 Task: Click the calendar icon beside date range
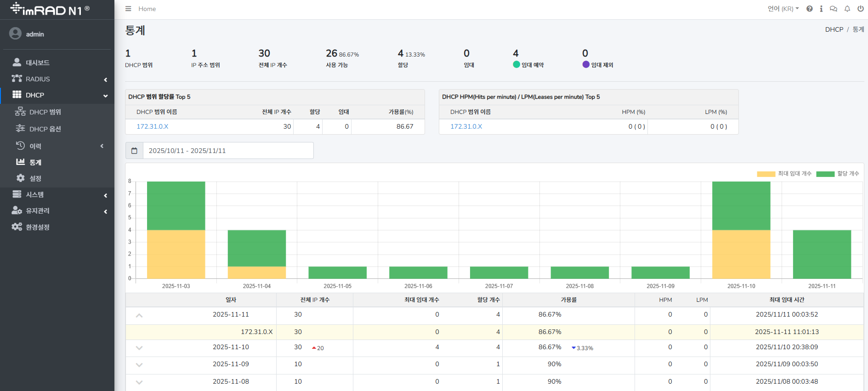(x=134, y=151)
